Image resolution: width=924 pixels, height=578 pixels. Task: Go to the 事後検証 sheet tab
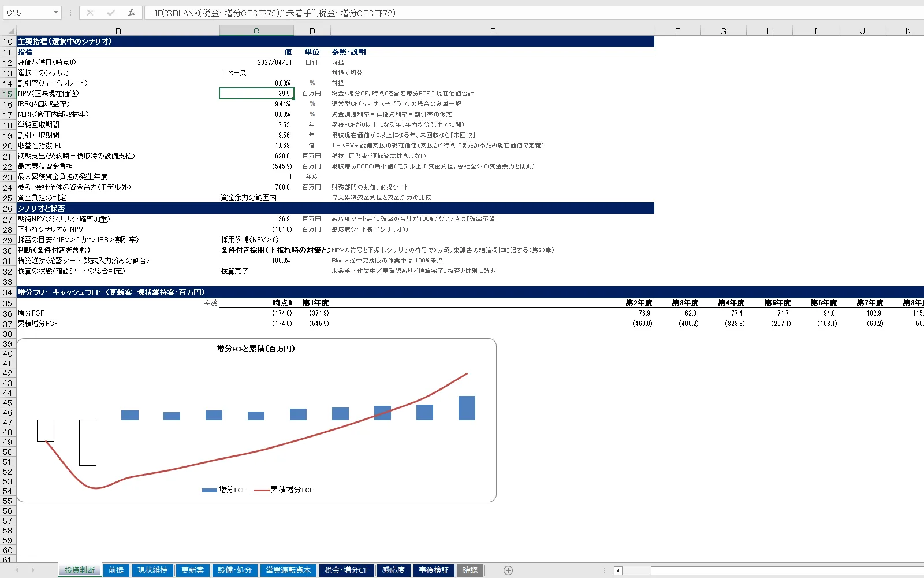(434, 570)
